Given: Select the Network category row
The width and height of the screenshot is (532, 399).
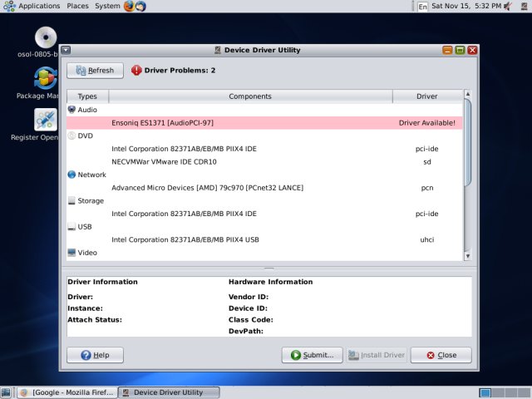Looking at the screenshot, I should pyautogui.click(x=91, y=175).
